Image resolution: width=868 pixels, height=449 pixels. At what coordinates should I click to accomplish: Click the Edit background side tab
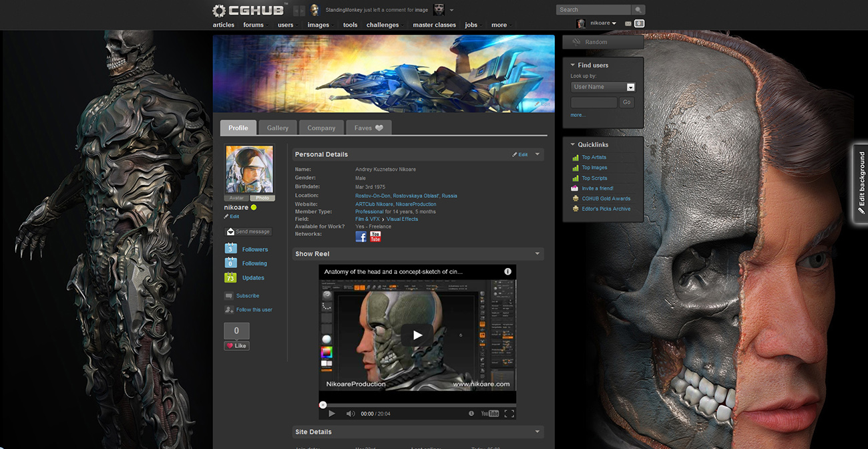pos(861,182)
